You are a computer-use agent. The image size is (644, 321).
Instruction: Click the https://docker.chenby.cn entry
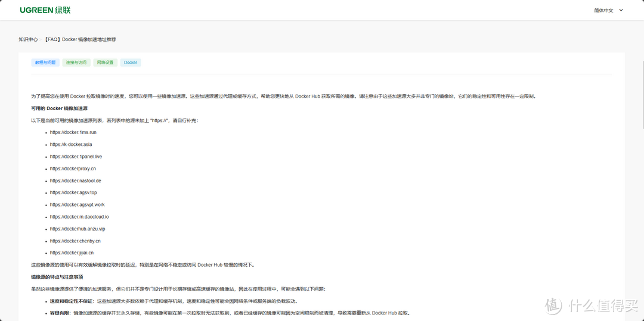tap(75, 241)
